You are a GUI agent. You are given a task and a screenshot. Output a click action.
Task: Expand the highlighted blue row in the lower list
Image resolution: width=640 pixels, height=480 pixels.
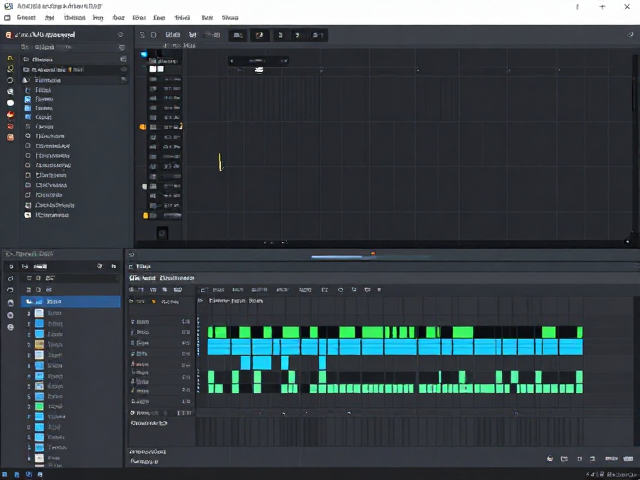(71, 302)
